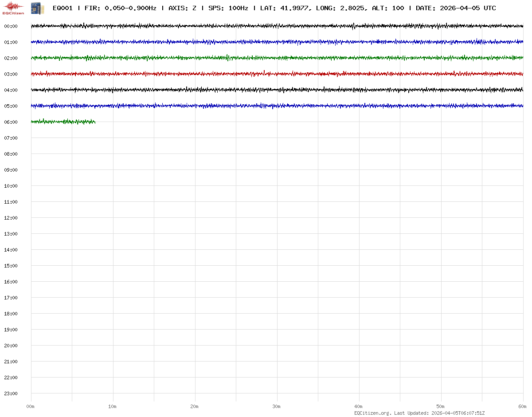Click the EQ001 station ID in header
The height and width of the screenshot is (417, 532).
point(63,8)
